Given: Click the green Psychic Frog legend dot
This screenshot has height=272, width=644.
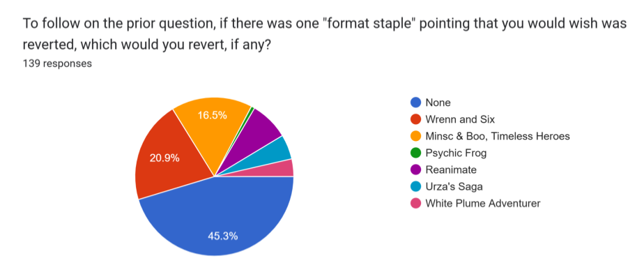Looking at the screenshot, I should point(416,153).
